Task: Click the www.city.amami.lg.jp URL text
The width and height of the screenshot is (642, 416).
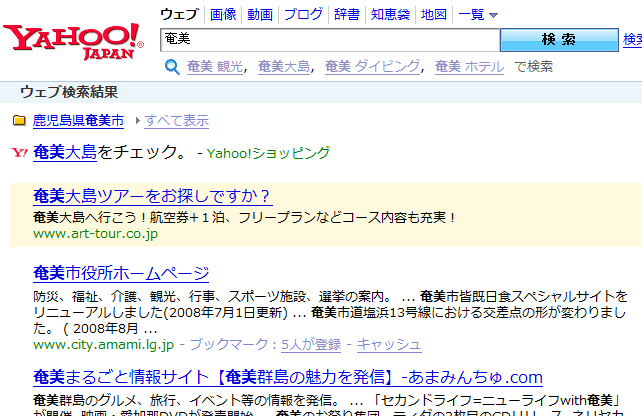Action: pyautogui.click(x=104, y=345)
